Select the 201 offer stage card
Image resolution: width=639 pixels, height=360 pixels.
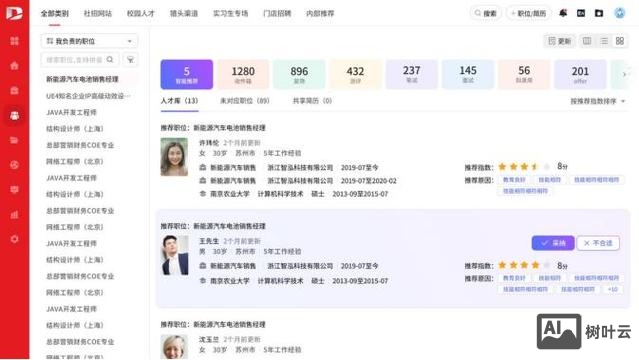pyautogui.click(x=580, y=74)
